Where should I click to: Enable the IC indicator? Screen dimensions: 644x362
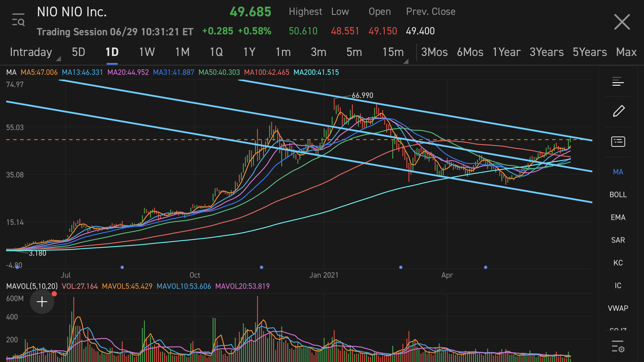pyautogui.click(x=618, y=286)
